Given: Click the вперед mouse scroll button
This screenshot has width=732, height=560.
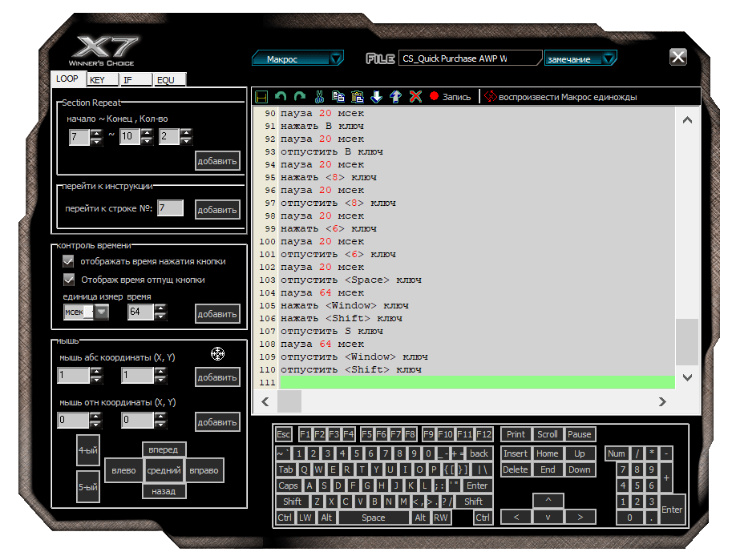Looking at the screenshot, I should 164,449.
